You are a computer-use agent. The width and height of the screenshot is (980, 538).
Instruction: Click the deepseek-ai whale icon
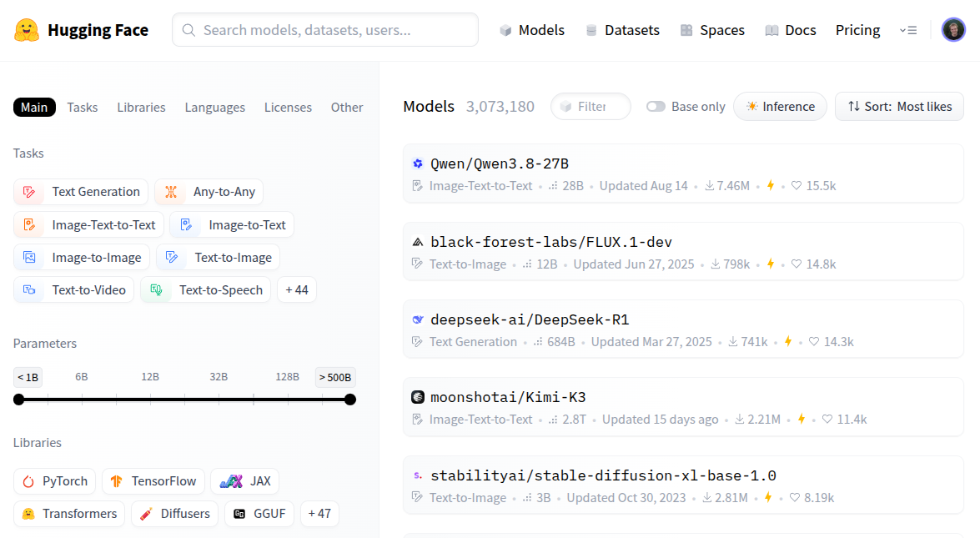(x=418, y=319)
